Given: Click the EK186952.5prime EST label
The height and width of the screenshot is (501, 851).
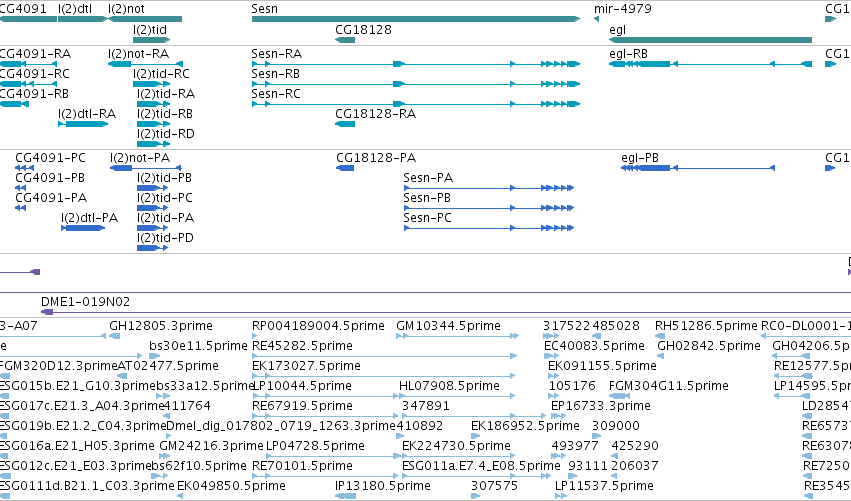Looking at the screenshot, I should pos(525,427).
